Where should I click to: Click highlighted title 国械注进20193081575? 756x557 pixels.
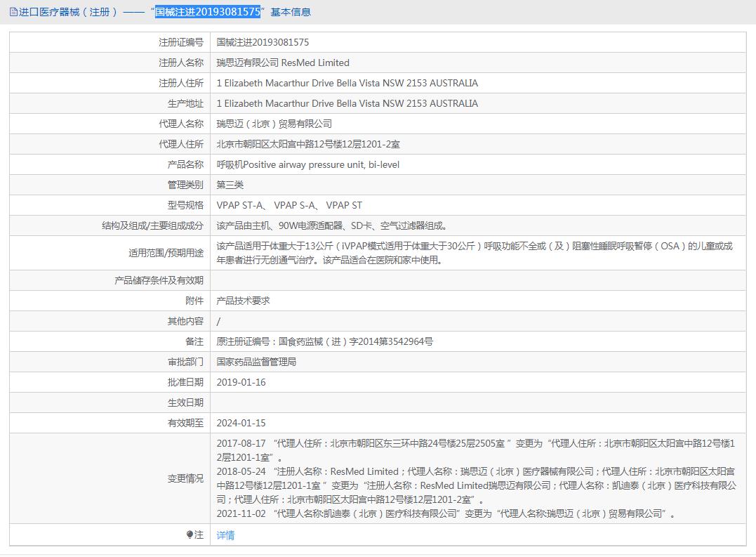click(207, 11)
